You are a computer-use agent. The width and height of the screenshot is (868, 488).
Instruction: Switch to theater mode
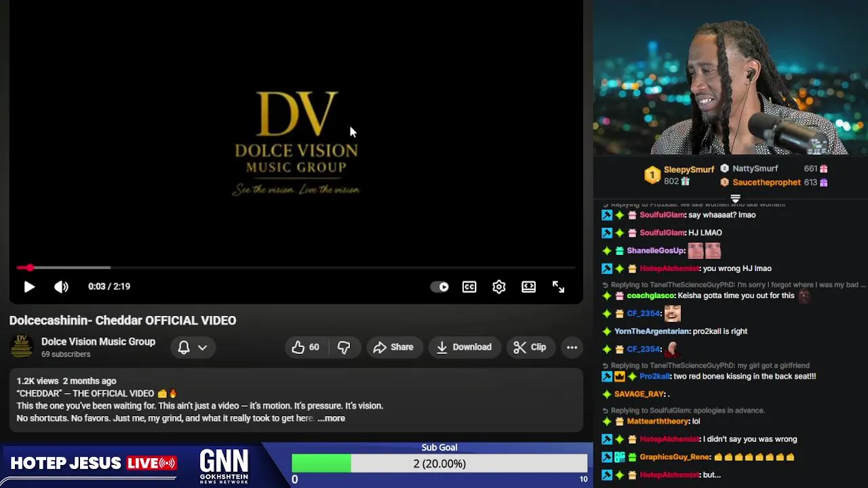528,287
